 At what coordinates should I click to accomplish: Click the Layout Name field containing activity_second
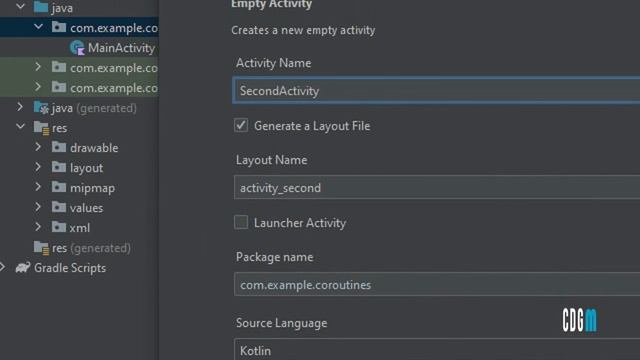click(x=437, y=187)
